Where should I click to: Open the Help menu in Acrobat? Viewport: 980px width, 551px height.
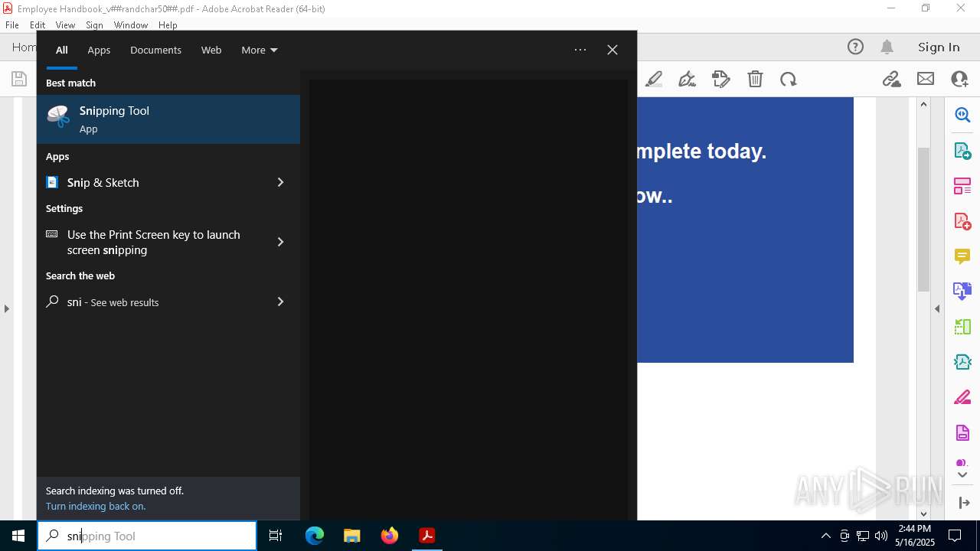[x=168, y=24]
